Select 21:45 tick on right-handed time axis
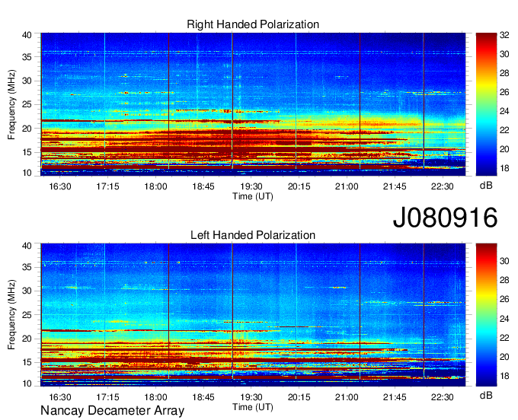The width and height of the screenshot is (518, 420). pos(395,186)
